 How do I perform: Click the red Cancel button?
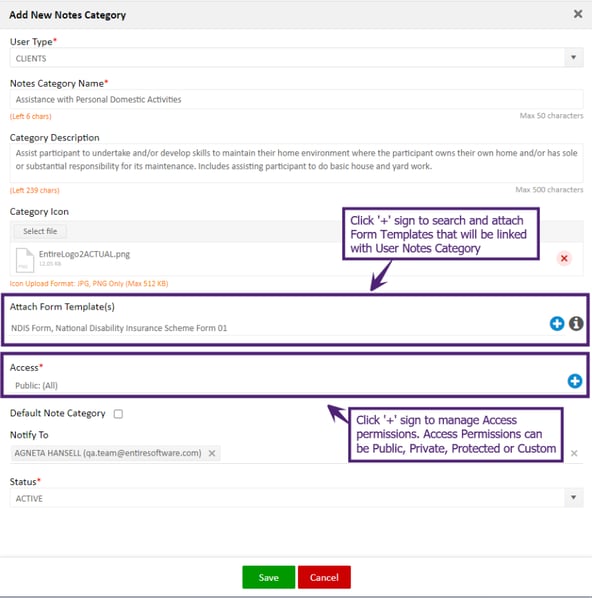tap(324, 577)
